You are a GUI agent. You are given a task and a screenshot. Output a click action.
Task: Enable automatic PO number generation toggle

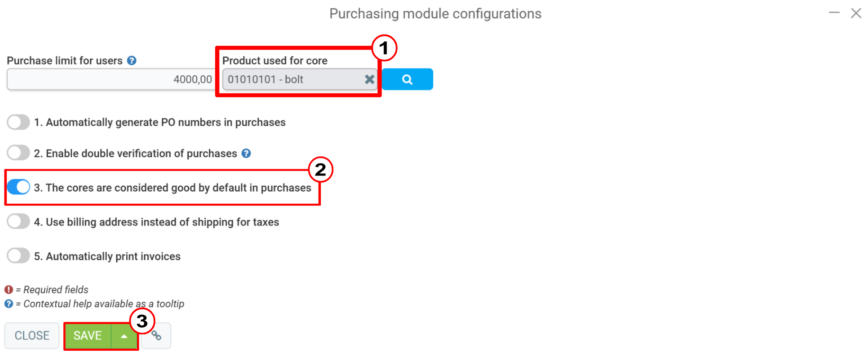18,122
